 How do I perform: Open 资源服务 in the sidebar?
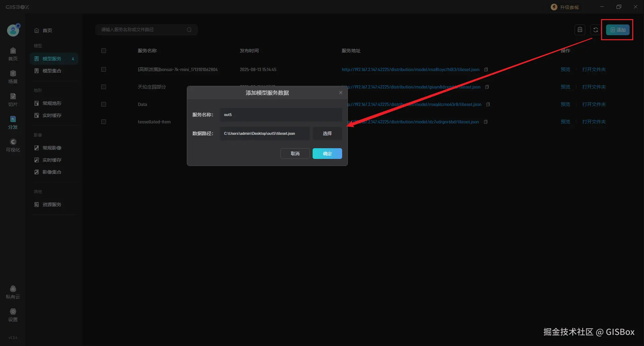point(54,205)
